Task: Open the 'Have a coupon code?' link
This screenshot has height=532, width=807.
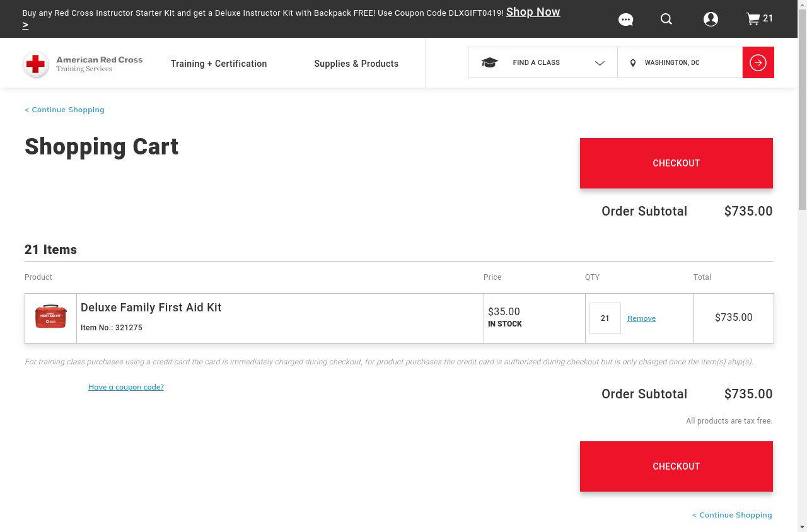Action: pyautogui.click(x=126, y=387)
